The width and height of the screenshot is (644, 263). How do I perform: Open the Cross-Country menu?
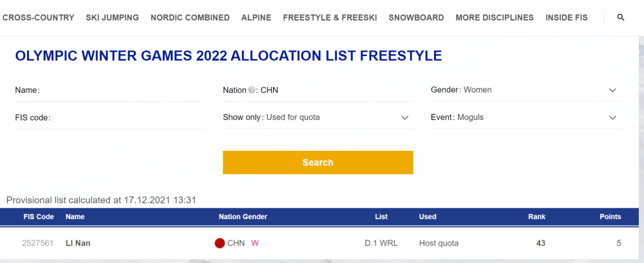[38, 17]
